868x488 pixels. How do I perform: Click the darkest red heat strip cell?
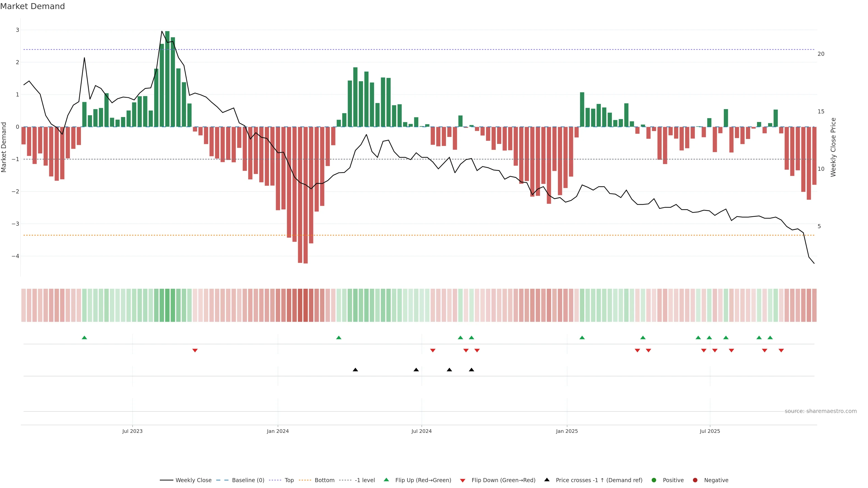tap(306, 305)
